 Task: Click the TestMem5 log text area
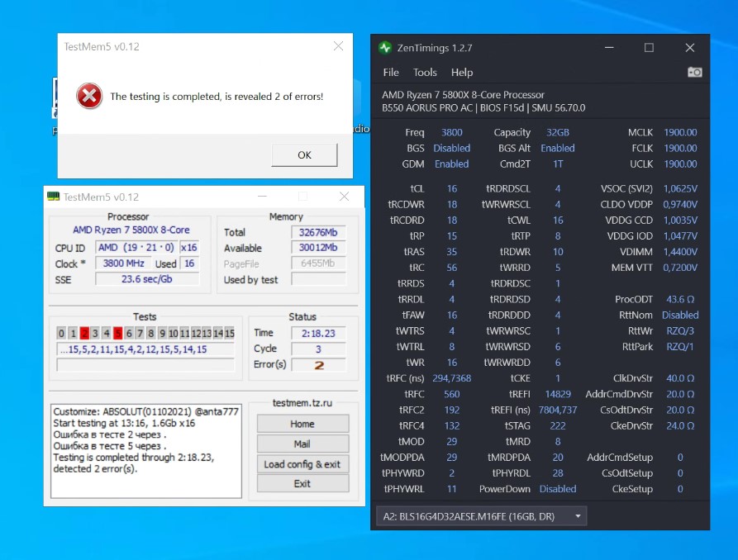(146, 450)
